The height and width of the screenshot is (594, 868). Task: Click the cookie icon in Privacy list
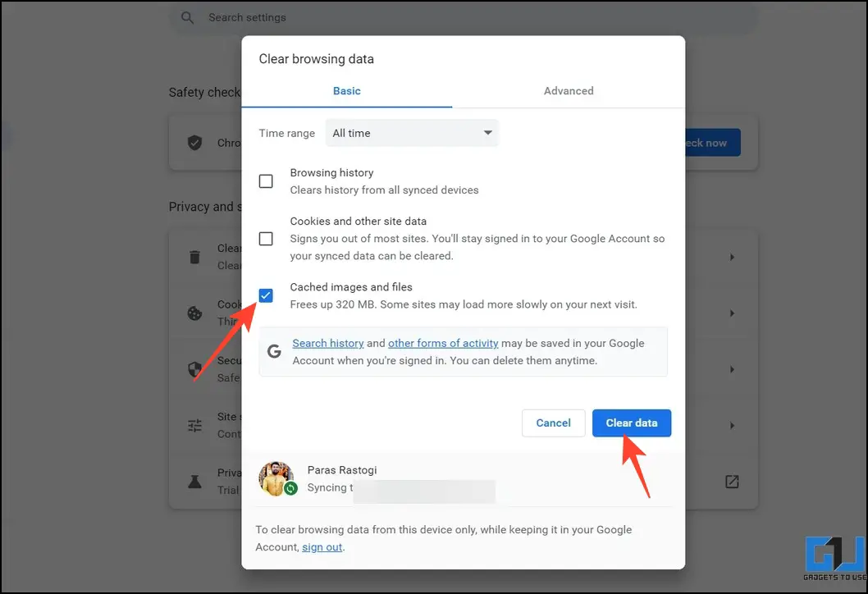[195, 313]
